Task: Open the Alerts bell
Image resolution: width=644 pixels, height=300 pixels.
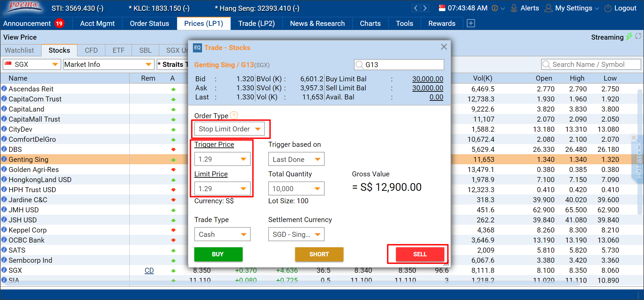Action: tap(514, 8)
